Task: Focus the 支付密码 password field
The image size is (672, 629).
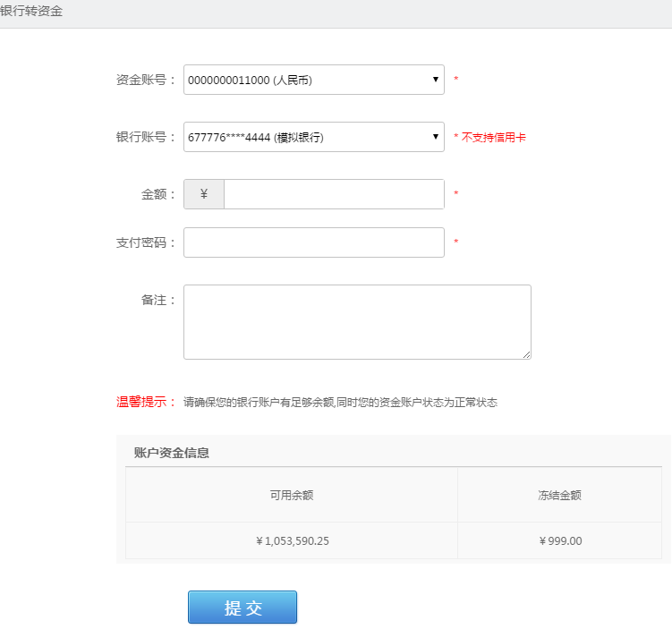Action: point(314,242)
